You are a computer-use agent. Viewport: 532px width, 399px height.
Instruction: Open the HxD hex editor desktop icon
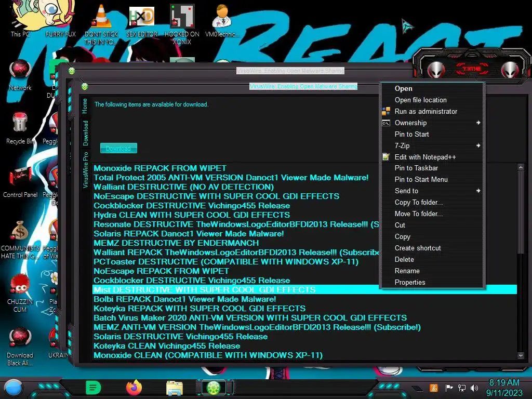142,20
